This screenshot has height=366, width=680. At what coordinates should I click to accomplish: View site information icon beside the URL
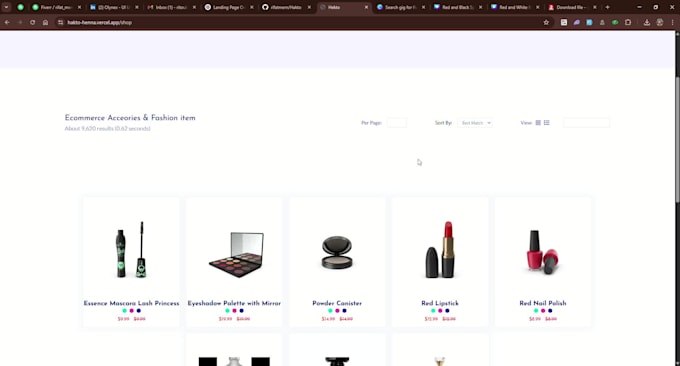coord(60,22)
